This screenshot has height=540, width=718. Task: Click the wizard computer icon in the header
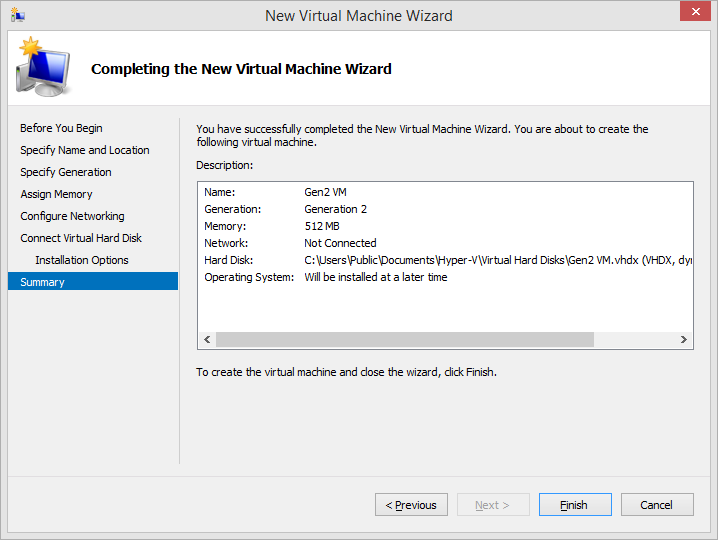(42, 67)
